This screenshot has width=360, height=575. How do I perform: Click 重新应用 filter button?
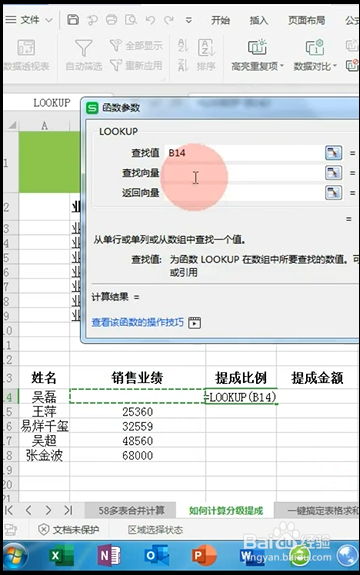pyautogui.click(x=136, y=66)
